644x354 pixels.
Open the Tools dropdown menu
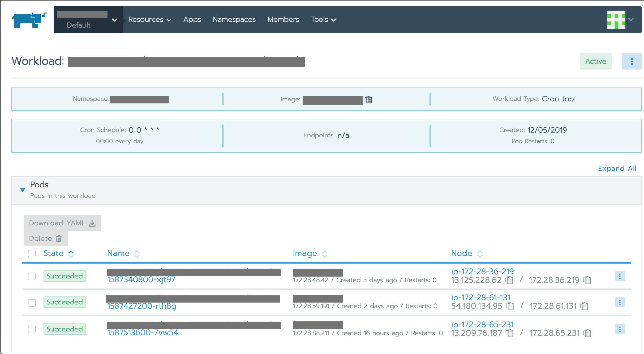click(x=324, y=19)
